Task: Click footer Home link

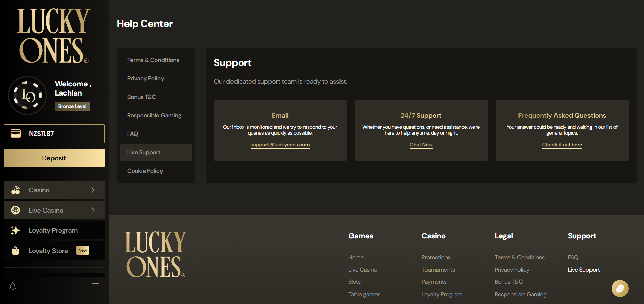Action: (356, 257)
